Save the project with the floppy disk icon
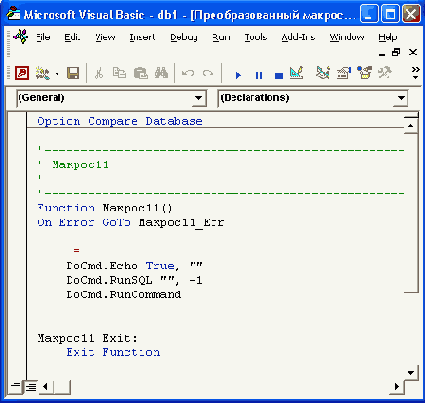 [x=73, y=73]
